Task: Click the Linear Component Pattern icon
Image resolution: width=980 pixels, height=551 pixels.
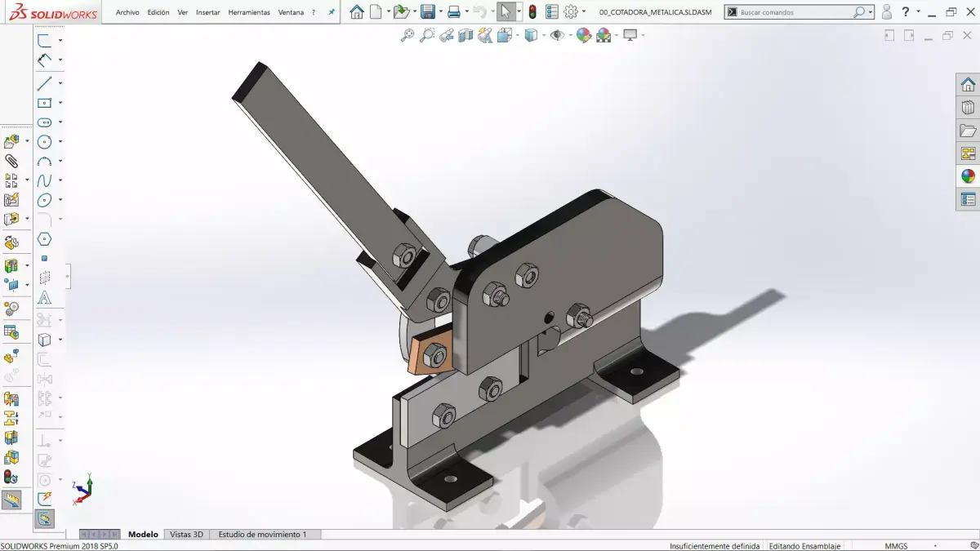Action: coord(11,180)
